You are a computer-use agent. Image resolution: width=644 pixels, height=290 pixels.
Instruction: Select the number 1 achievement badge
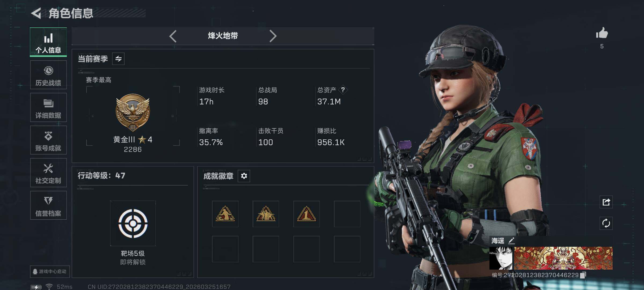(306, 214)
